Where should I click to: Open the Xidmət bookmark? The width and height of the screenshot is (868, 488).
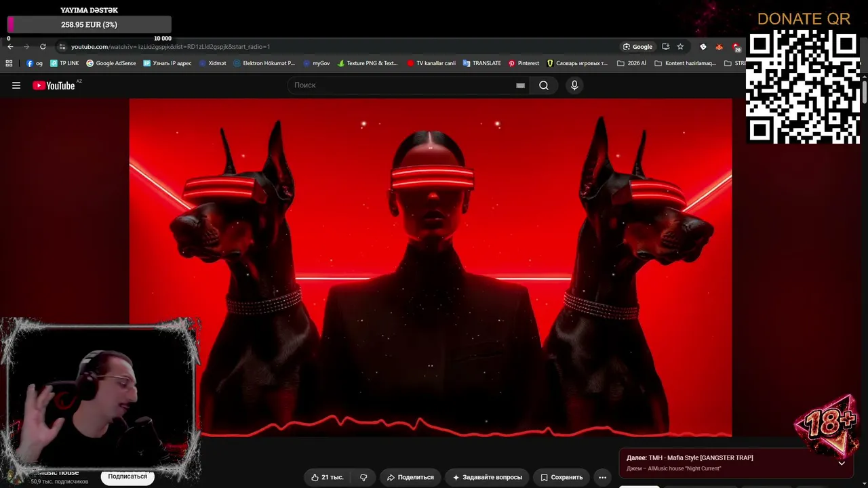(x=213, y=64)
